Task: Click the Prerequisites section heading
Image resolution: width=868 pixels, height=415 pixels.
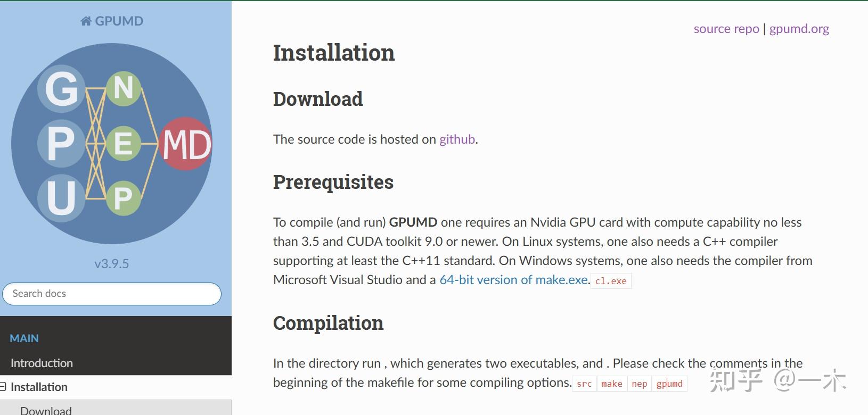Action: tap(333, 182)
